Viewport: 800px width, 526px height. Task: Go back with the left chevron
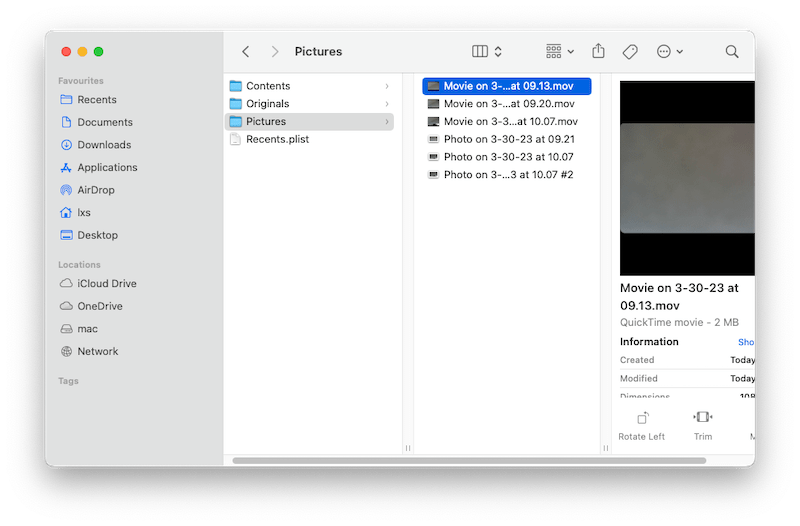point(246,51)
